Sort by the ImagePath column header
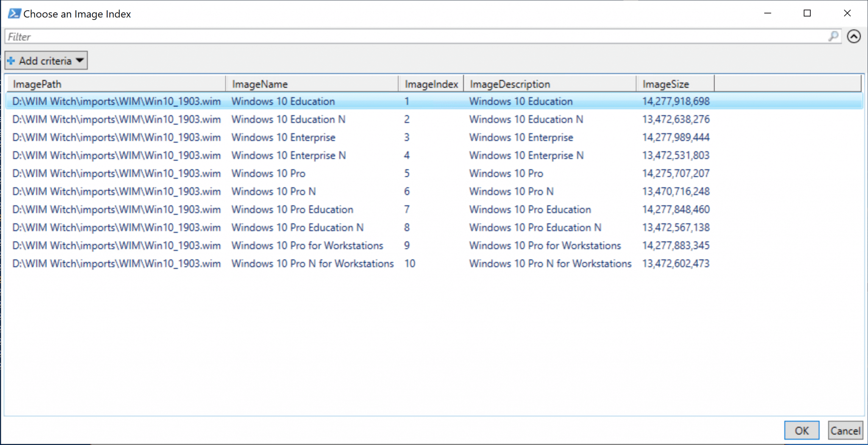Viewport: 868px width, 445px height. click(x=37, y=83)
